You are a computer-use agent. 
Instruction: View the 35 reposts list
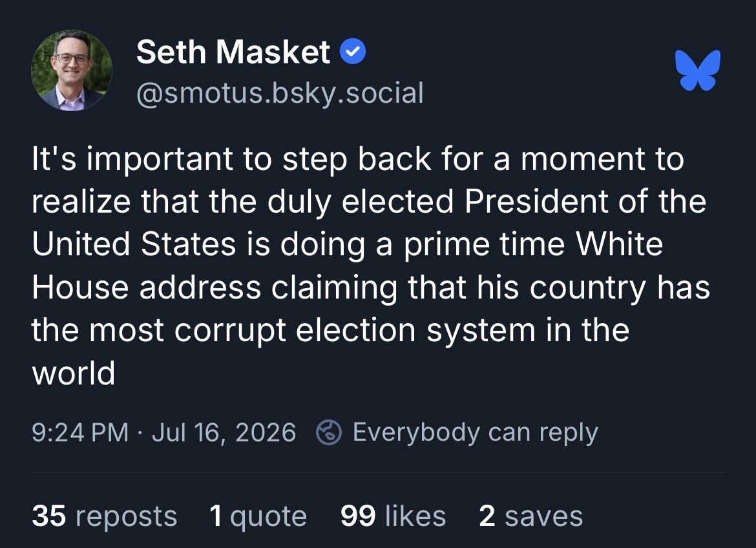[x=105, y=516]
